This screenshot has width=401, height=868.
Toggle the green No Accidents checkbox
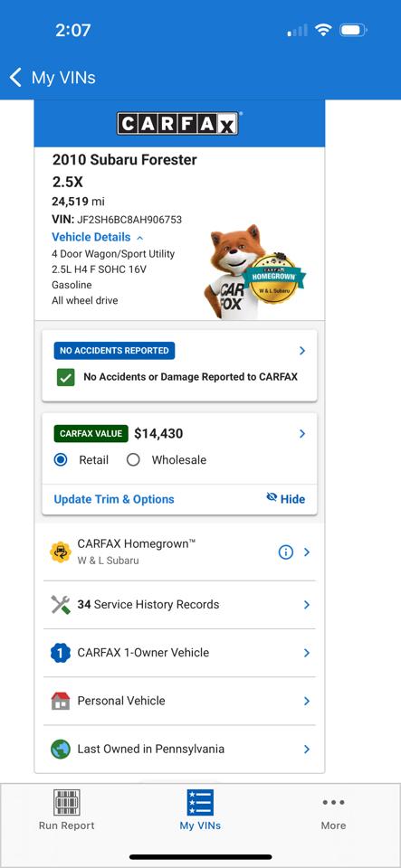coord(66,378)
